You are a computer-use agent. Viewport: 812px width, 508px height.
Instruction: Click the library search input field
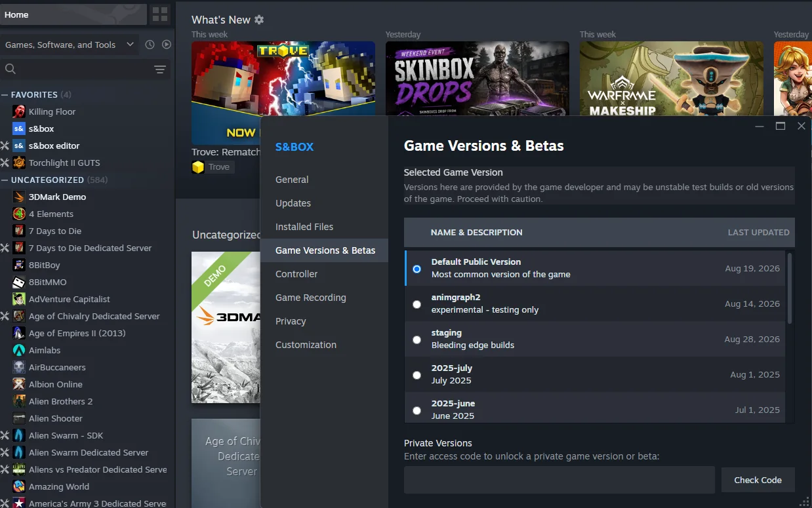point(85,69)
